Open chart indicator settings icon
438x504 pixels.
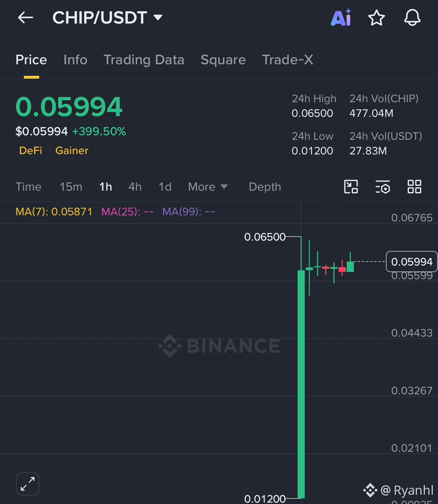(383, 187)
